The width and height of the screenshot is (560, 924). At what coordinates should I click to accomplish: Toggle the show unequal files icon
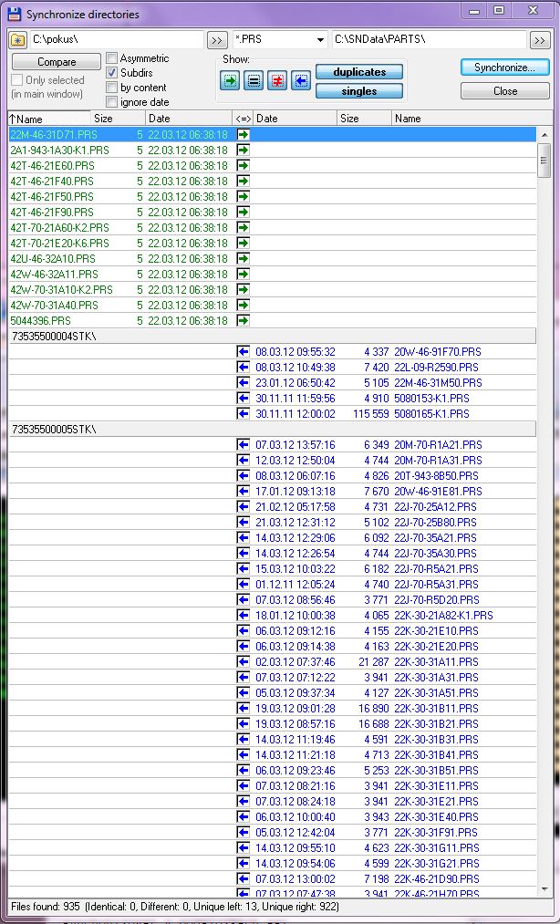tap(277, 81)
